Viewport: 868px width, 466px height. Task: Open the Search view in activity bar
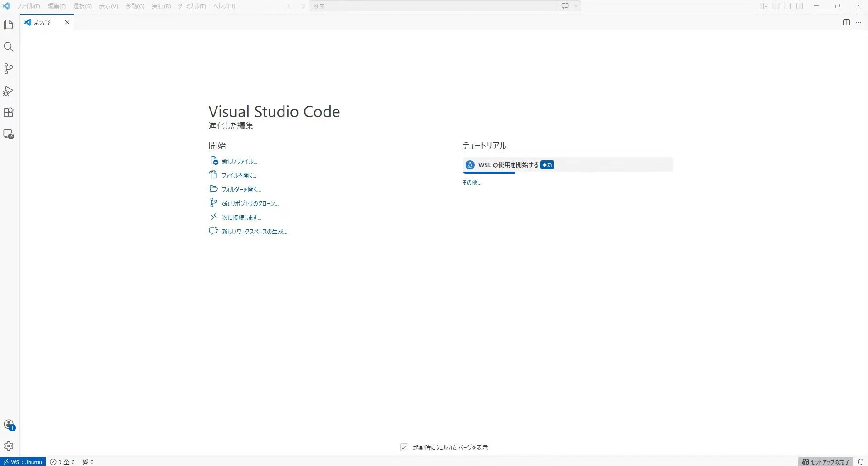pyautogui.click(x=9, y=47)
